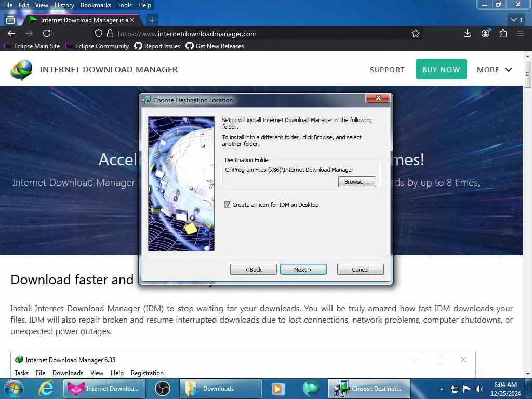Screen dimensions: 532x399
Task: Switch to Choose Destinati... taskbar item
Action: click(x=369, y=389)
